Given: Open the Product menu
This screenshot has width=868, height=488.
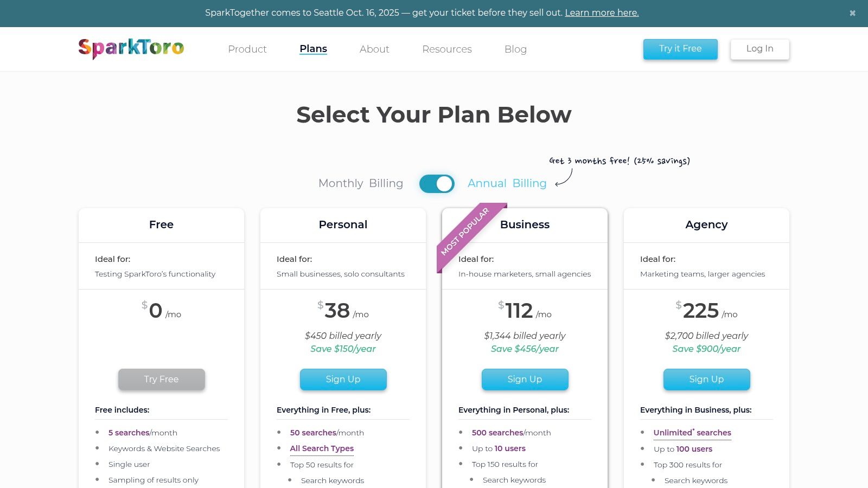Looking at the screenshot, I should [247, 49].
